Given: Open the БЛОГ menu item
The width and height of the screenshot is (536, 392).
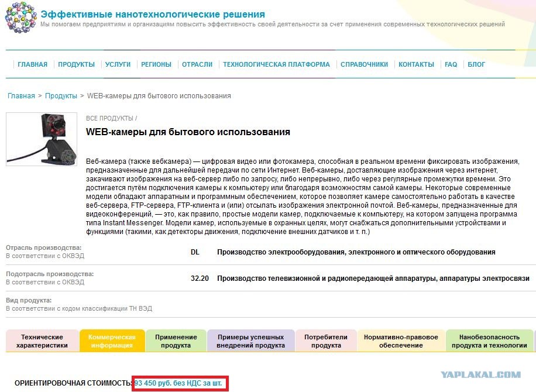Looking at the screenshot, I should pos(476,64).
